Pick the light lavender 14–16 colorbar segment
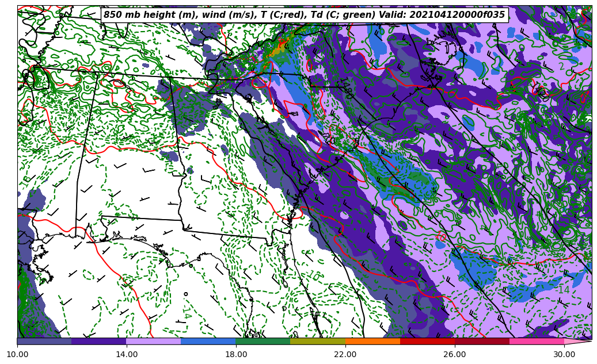This screenshot has height=364, width=597. [x=154, y=341]
